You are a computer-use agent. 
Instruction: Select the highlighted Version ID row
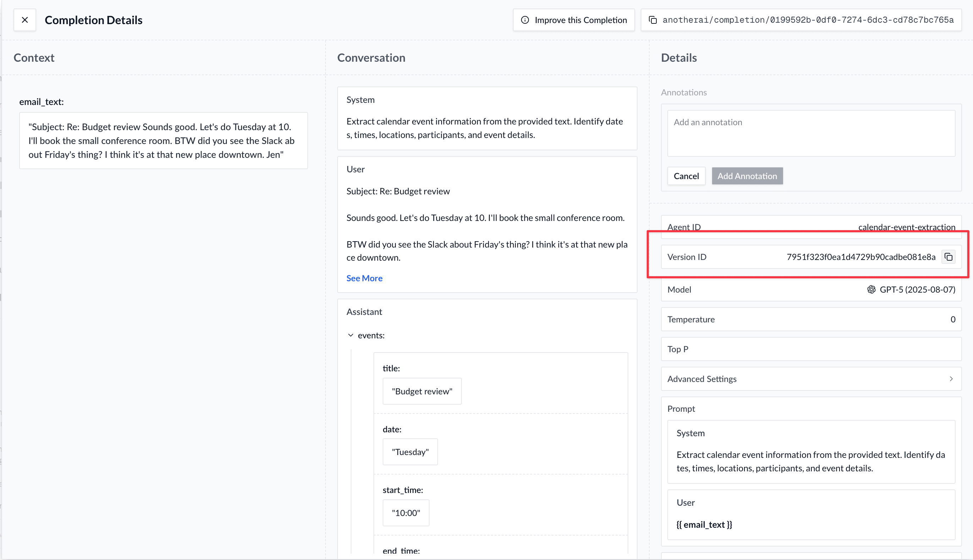coord(808,256)
